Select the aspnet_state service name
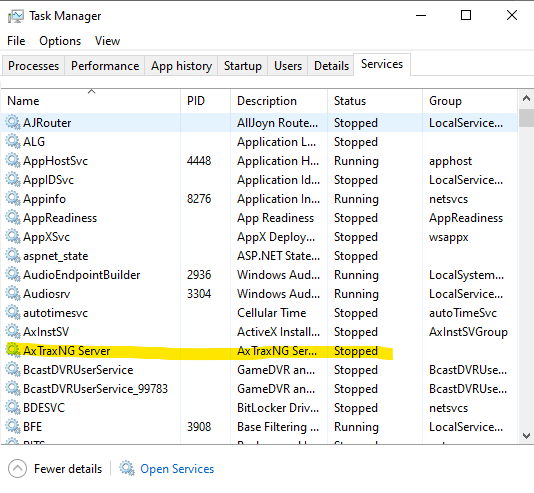This screenshot has width=534, height=493. click(x=56, y=256)
